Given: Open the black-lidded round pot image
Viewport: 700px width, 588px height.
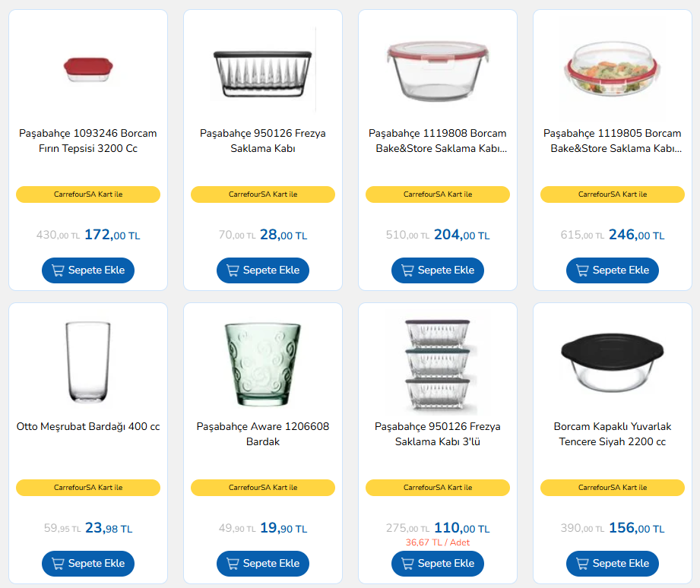Looking at the screenshot, I should click(x=612, y=363).
